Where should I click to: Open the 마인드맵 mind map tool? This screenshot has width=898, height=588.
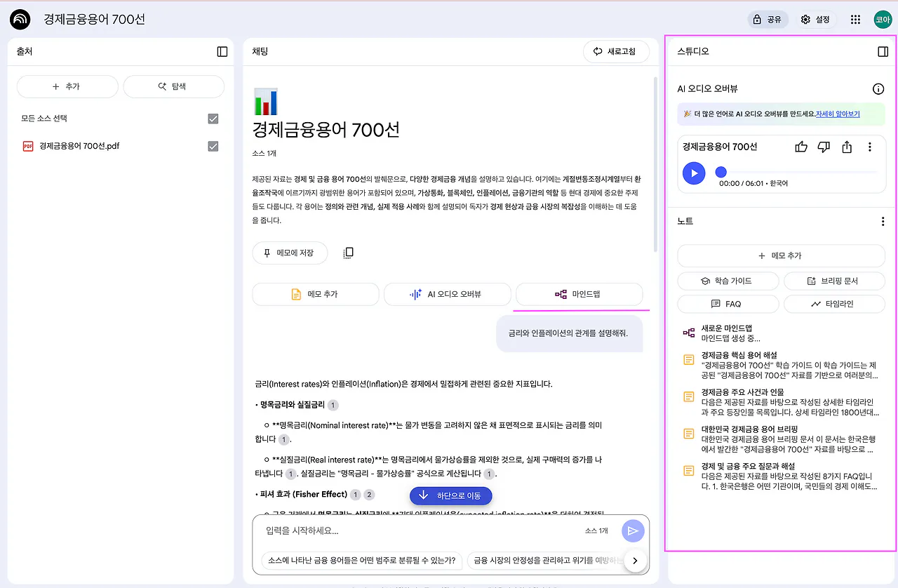point(579,294)
